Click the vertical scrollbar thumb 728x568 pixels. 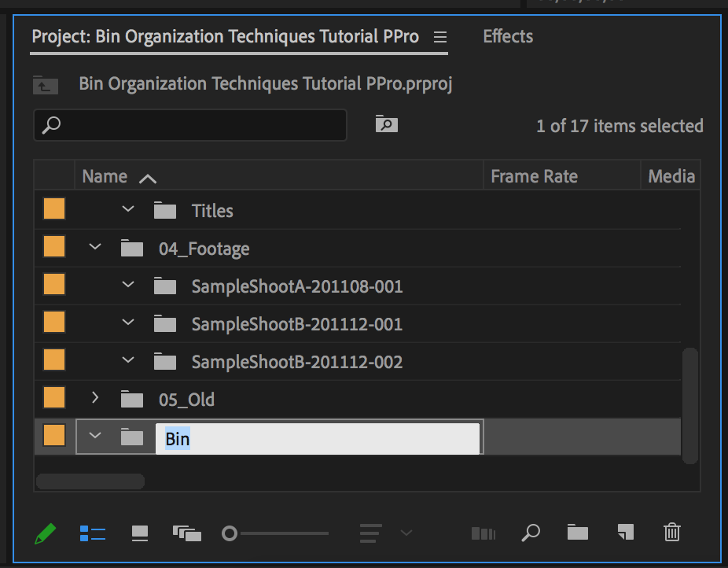pos(690,405)
